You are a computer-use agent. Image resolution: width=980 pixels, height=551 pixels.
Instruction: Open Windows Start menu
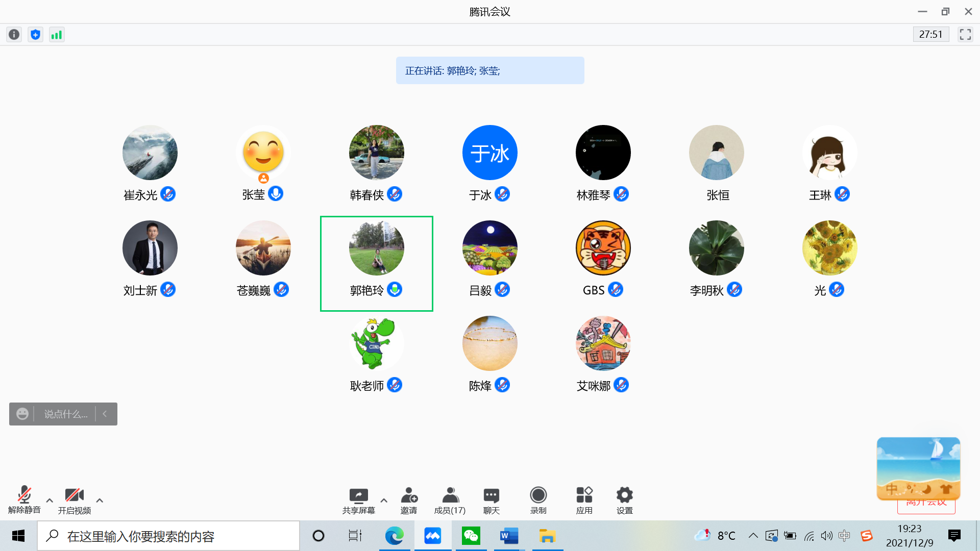pyautogui.click(x=18, y=536)
